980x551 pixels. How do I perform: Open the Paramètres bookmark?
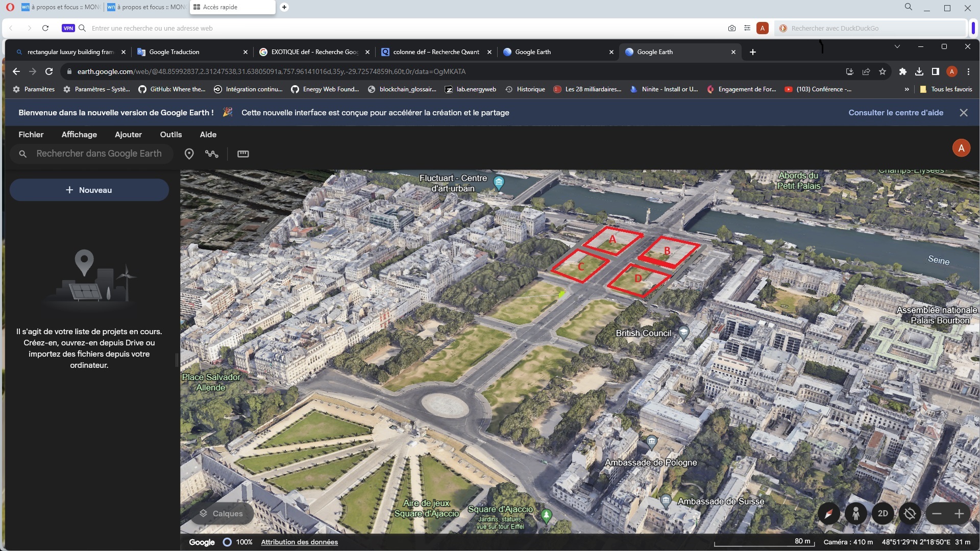[x=34, y=89]
